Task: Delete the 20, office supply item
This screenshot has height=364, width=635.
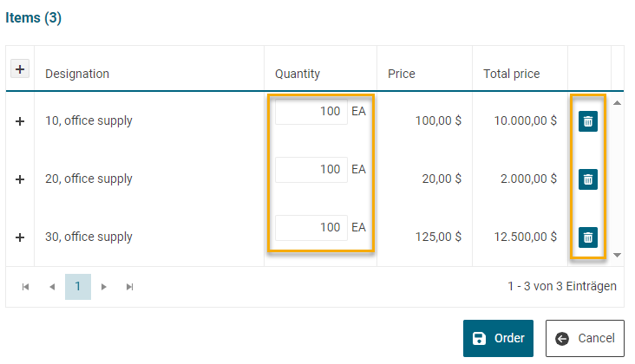Action: pyautogui.click(x=588, y=179)
